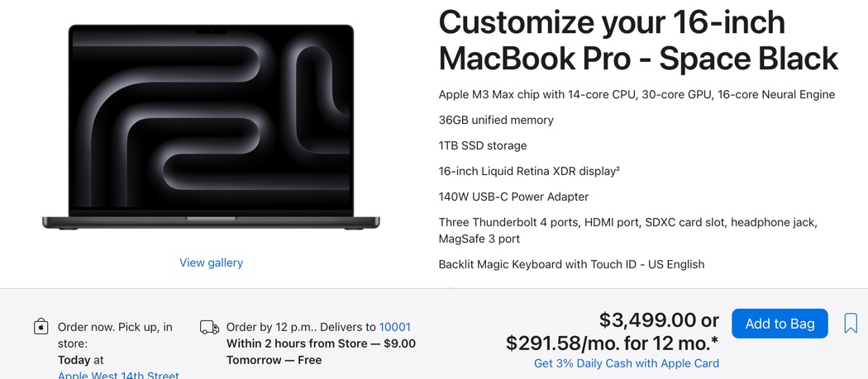Click the 1TB SSD storage spec

point(483,145)
